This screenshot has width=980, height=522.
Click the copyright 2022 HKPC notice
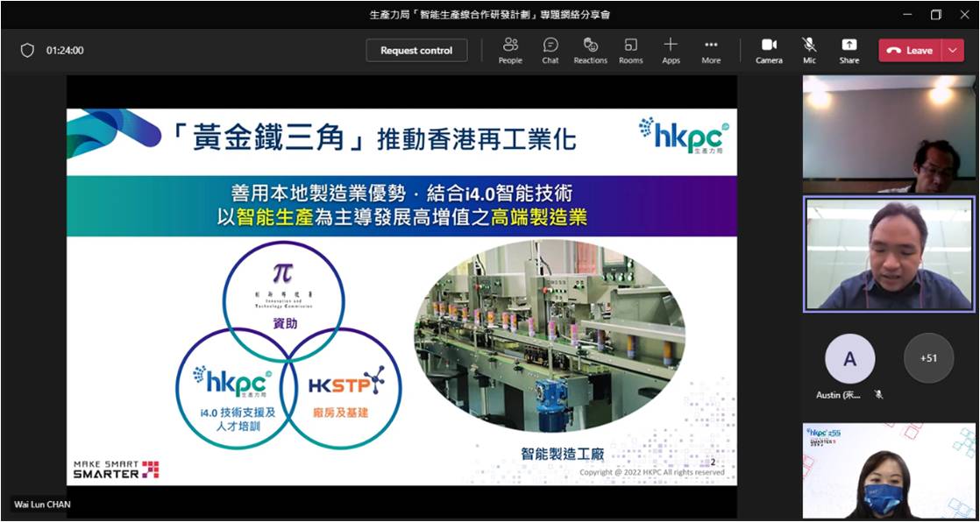pyautogui.click(x=652, y=473)
